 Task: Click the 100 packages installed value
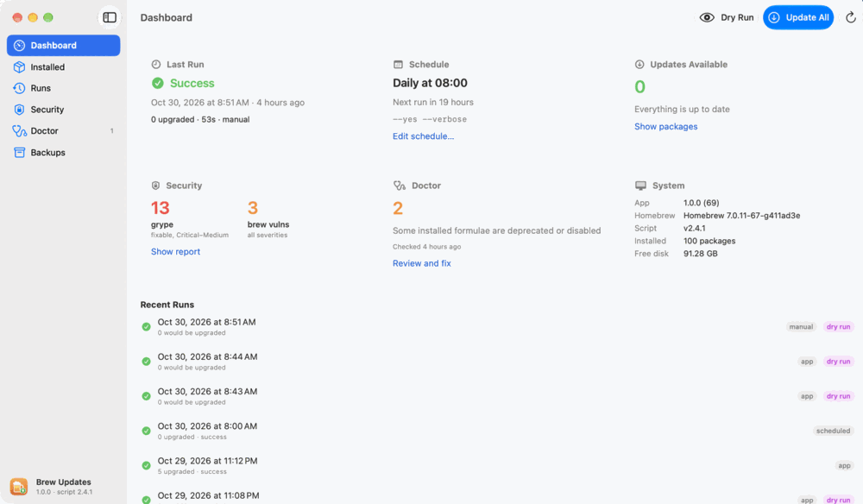pos(709,241)
